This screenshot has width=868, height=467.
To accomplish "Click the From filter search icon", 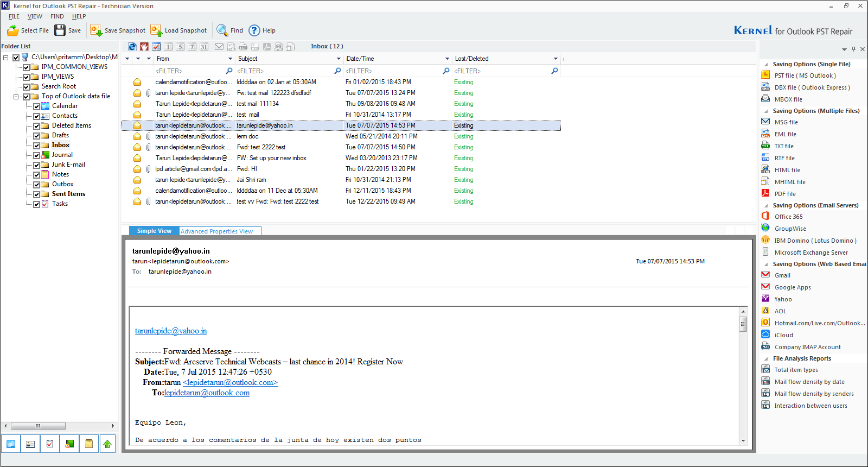I will coord(229,71).
